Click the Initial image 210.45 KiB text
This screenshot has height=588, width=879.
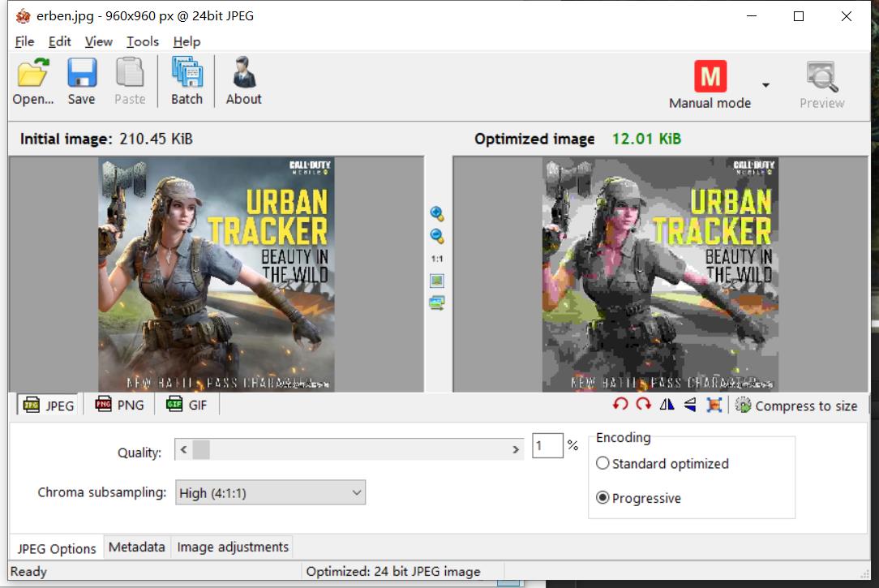106,139
